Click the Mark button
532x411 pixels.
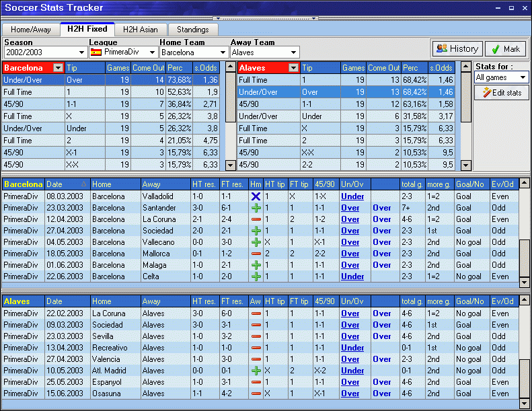point(505,49)
